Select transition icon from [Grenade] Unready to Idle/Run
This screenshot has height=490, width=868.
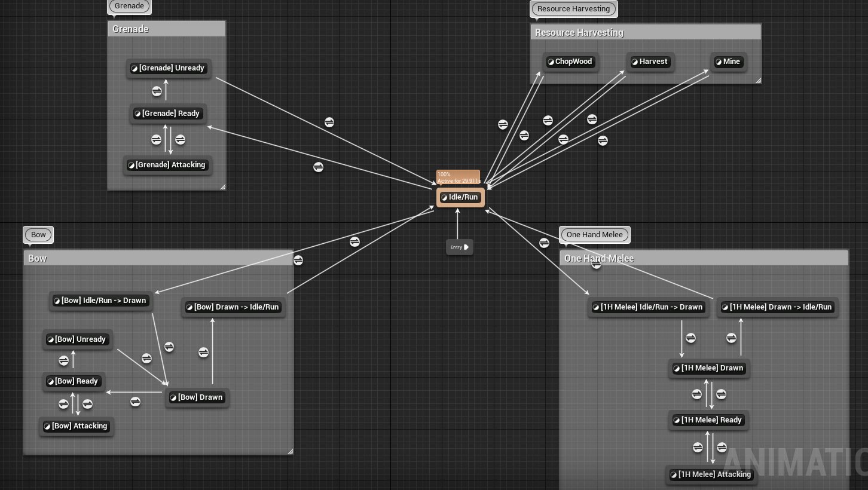[x=329, y=122]
